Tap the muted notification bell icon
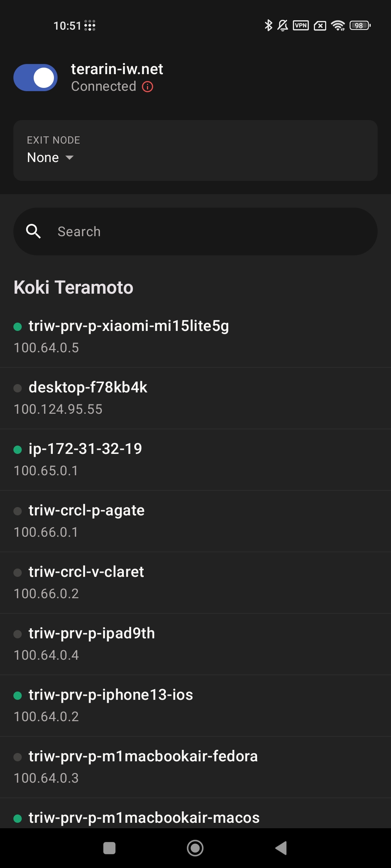Image resolution: width=391 pixels, height=868 pixels. pos(283,25)
